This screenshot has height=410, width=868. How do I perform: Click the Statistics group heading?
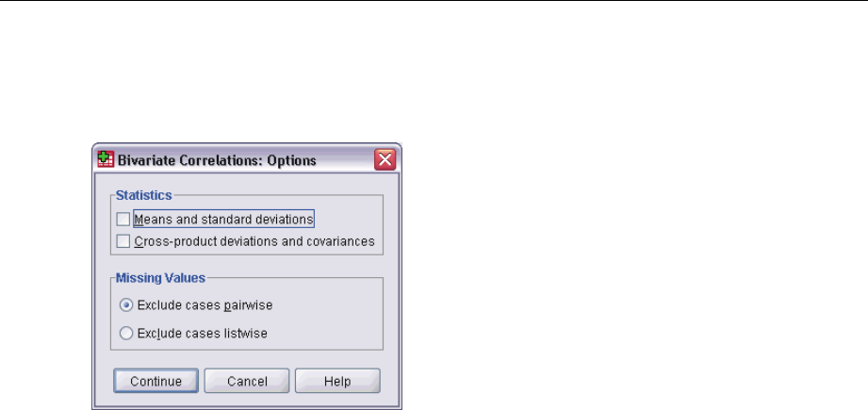click(144, 195)
